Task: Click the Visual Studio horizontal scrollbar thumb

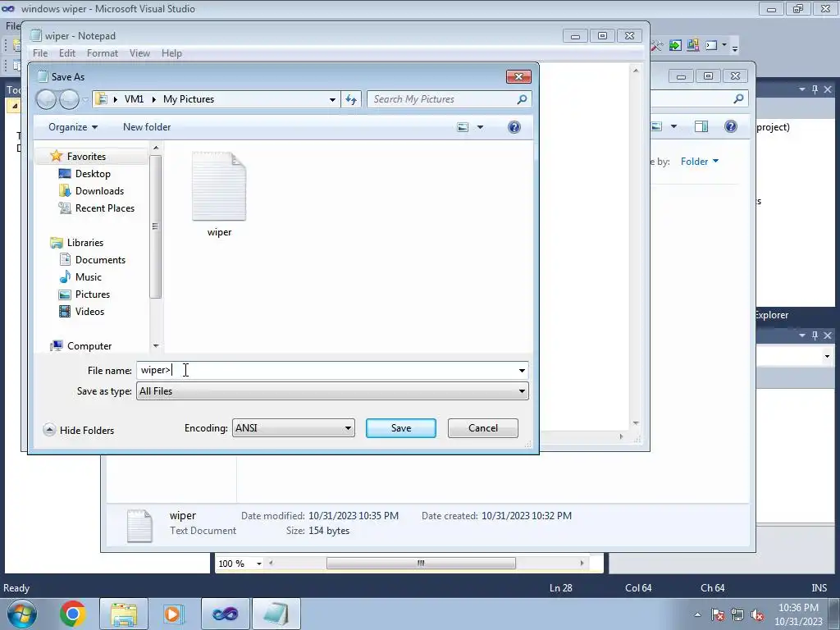Action: [x=421, y=563]
